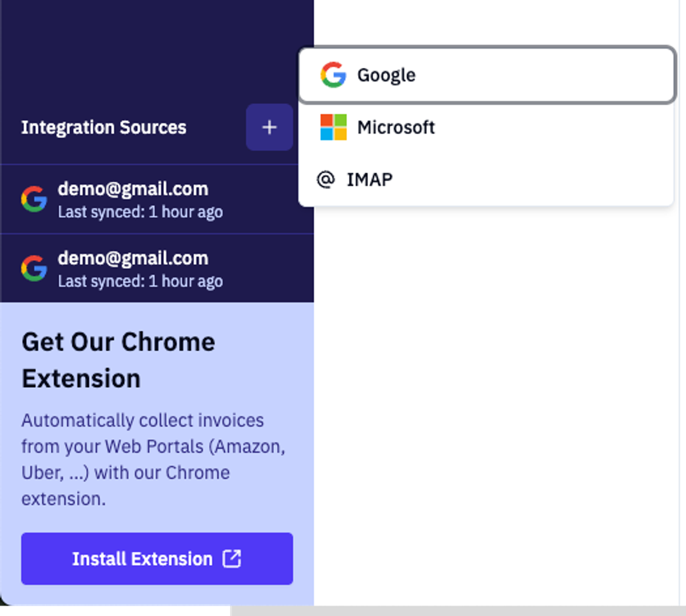Image resolution: width=686 pixels, height=616 pixels.
Task: Click the Get Our Chrome Extension heading
Action: [x=118, y=360]
